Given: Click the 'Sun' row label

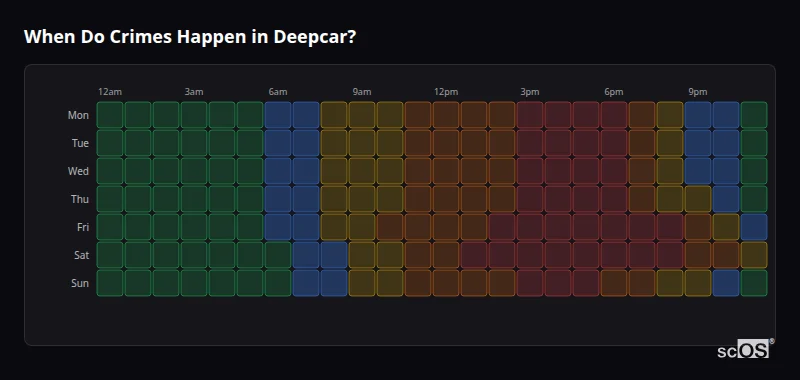Looking at the screenshot, I should click(80, 283).
